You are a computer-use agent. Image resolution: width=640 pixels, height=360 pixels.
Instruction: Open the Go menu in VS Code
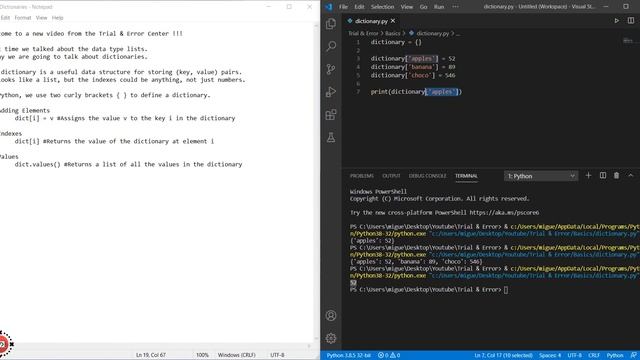[424, 7]
